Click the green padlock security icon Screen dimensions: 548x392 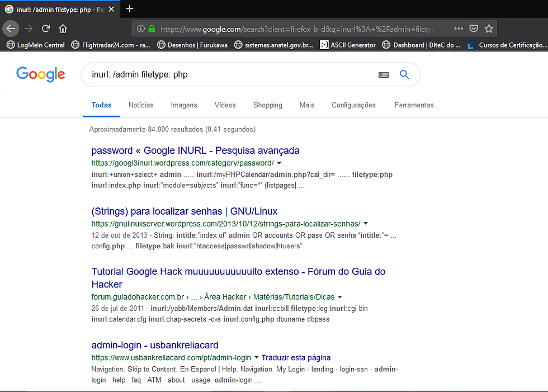click(152, 29)
